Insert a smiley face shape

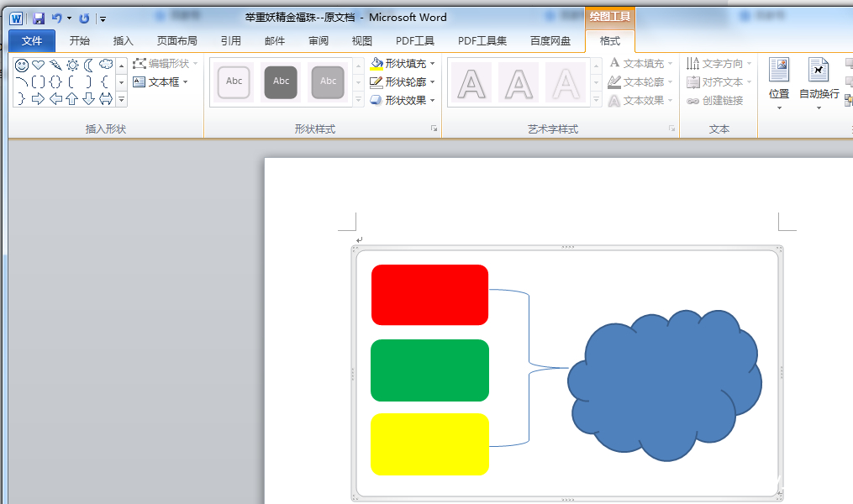pyautogui.click(x=21, y=65)
